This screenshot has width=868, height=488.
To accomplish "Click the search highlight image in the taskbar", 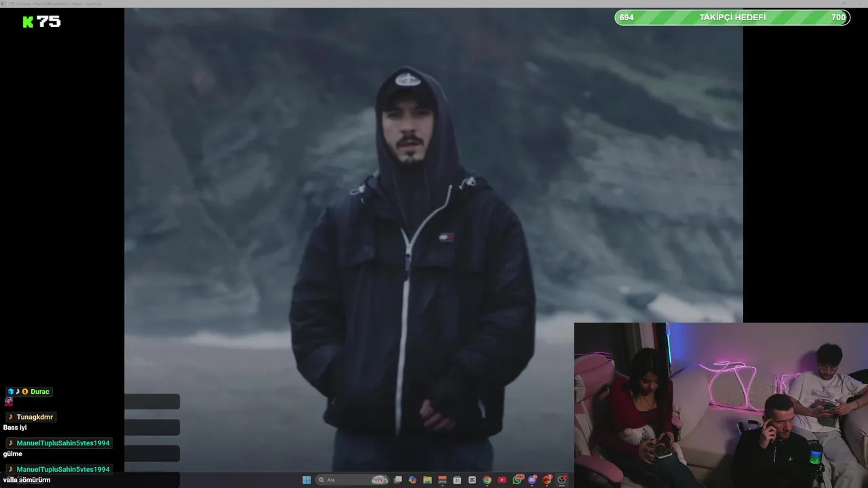I will (x=380, y=480).
